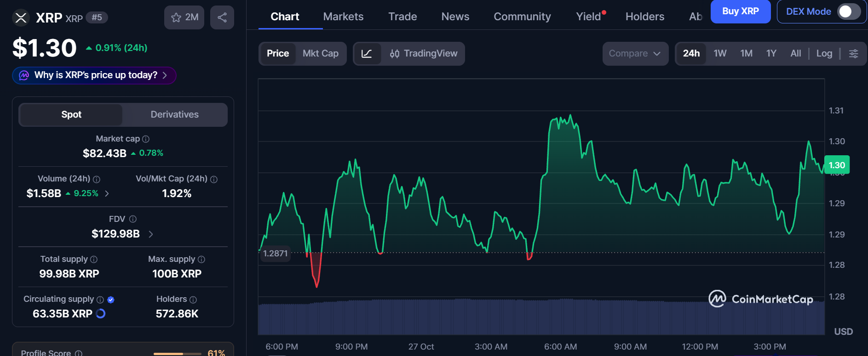The width and height of the screenshot is (868, 356).
Task: Click the verified checkmark beside Circulating supply
Action: pos(111,299)
